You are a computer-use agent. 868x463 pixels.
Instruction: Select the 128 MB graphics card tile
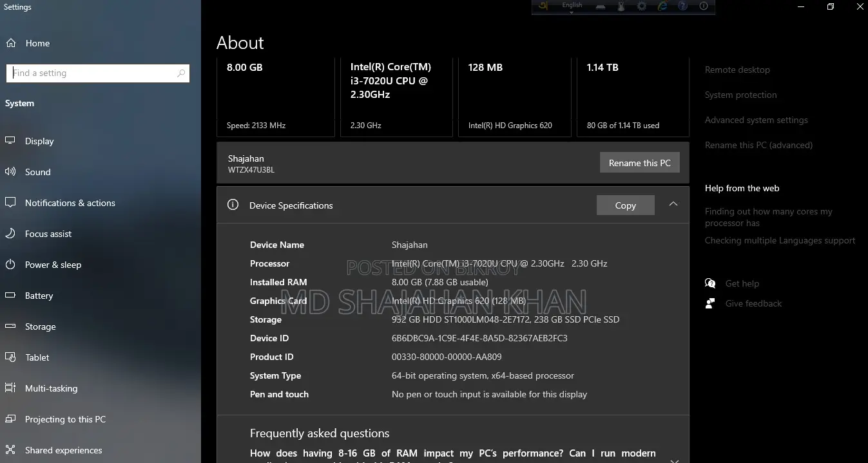514,97
